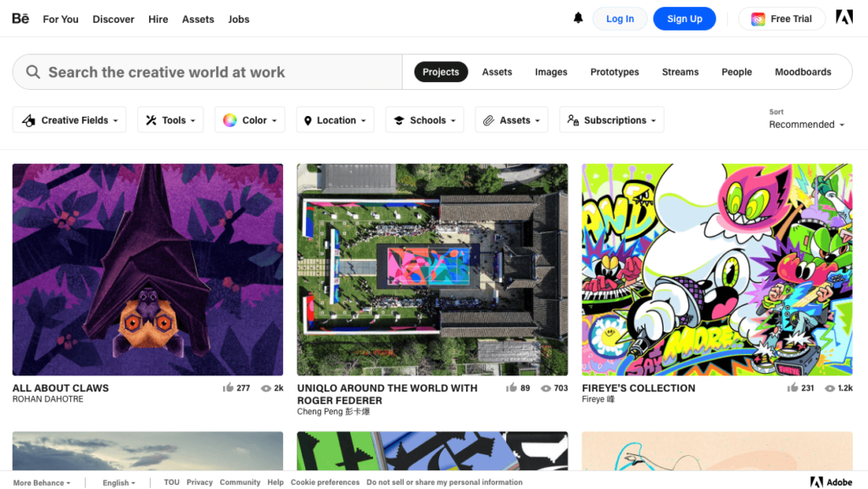Click the Adobe logo in the top corner
The image size is (868, 489).
[x=844, y=18]
